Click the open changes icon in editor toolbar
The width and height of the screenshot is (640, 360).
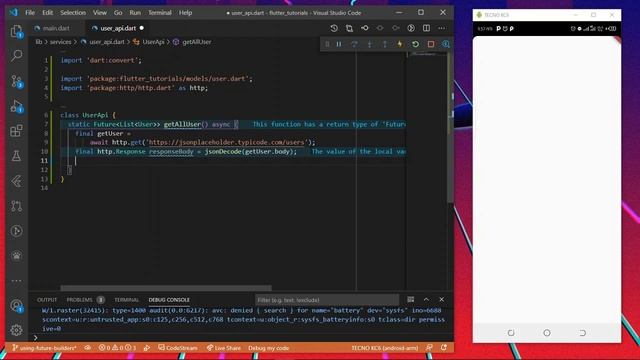[349, 28]
